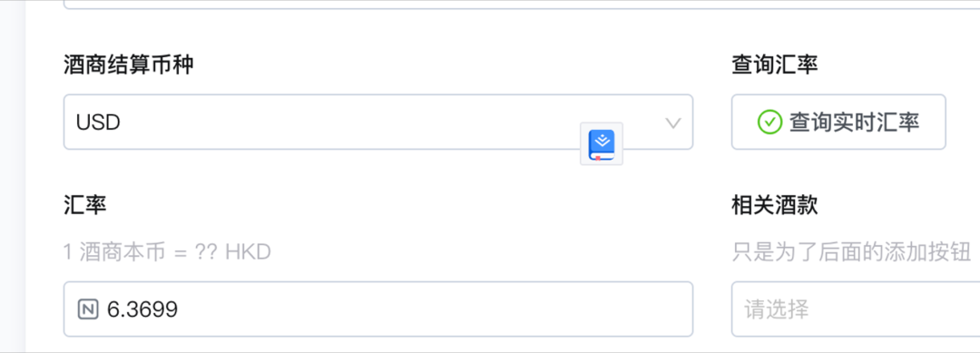
Task: Click the blue book extension icon
Action: coord(602,144)
